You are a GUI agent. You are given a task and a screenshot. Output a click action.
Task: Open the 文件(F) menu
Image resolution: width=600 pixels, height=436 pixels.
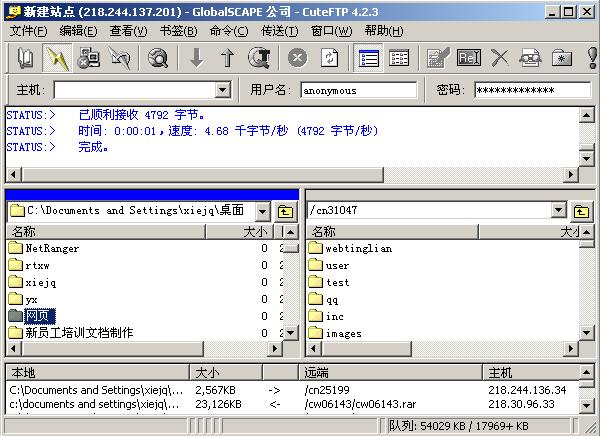pyautogui.click(x=29, y=31)
